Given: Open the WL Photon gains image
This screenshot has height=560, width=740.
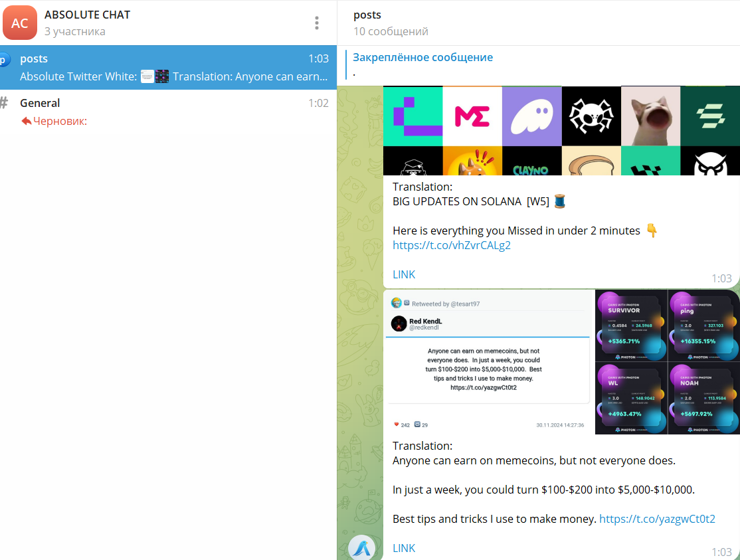Looking at the screenshot, I should coord(630,399).
